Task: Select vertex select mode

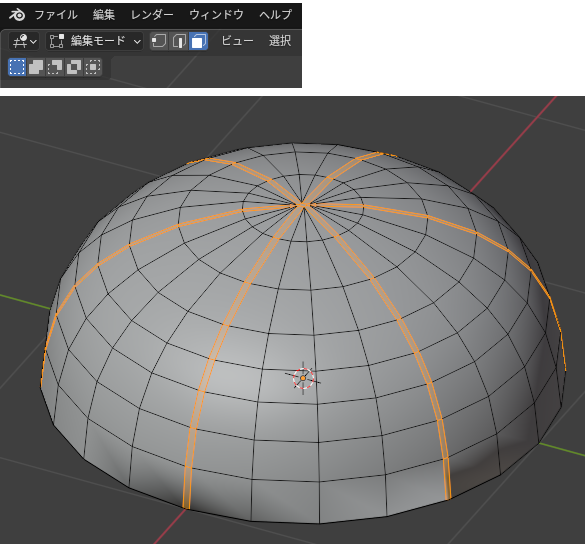Action: tap(159, 41)
